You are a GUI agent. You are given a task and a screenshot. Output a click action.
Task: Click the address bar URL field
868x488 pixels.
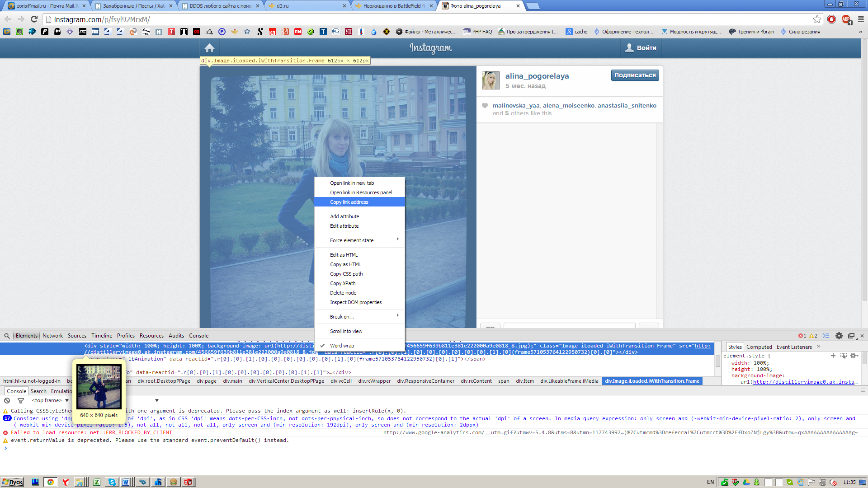429,19
